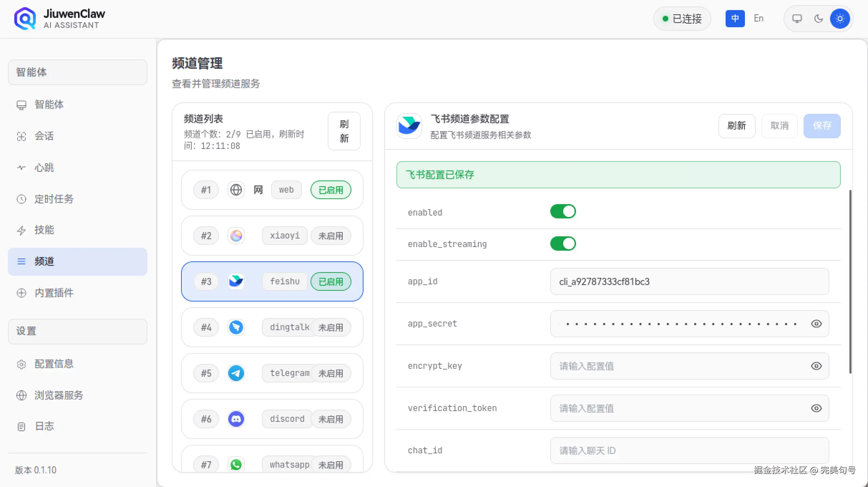Click the JiuwenClaw logo icon
868x487 pixels.
(25, 18)
